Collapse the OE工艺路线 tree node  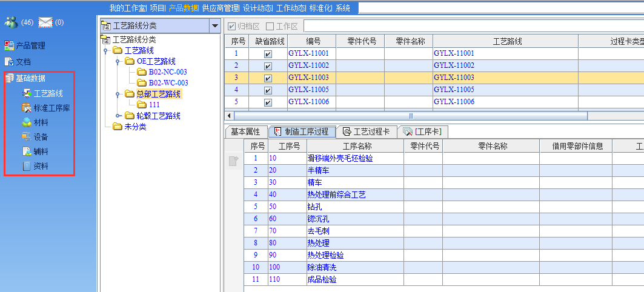coord(118,62)
